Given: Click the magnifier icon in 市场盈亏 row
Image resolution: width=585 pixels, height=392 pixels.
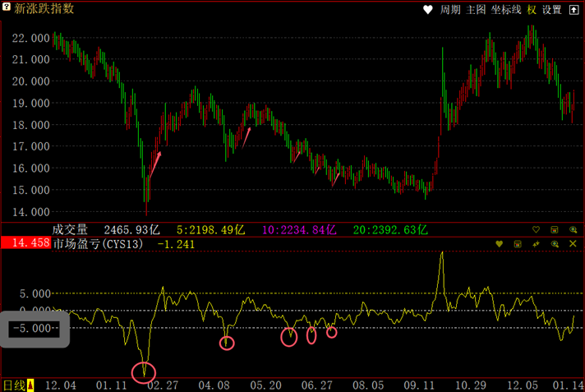Looking at the screenshot, I should tap(555, 244).
